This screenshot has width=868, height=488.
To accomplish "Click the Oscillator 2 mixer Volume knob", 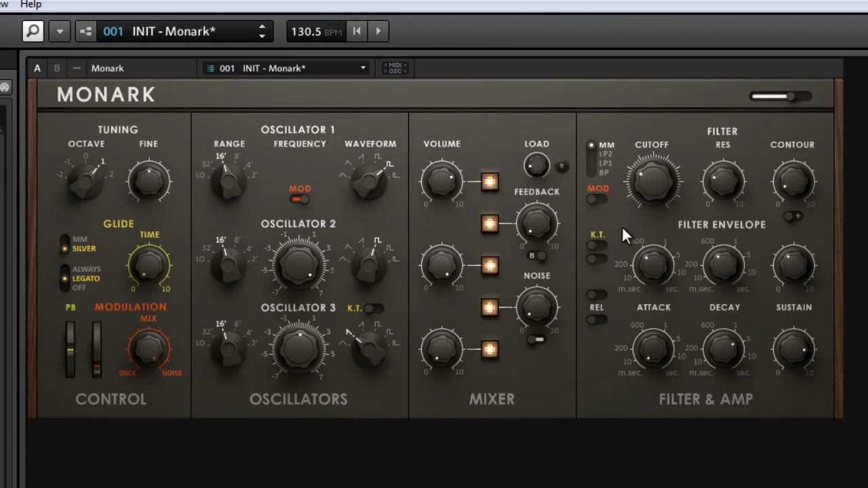I will pos(442,264).
